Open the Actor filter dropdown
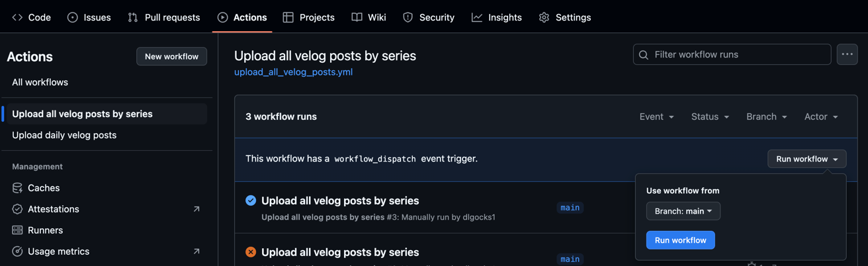Viewport: 868px width, 266px height. click(821, 116)
